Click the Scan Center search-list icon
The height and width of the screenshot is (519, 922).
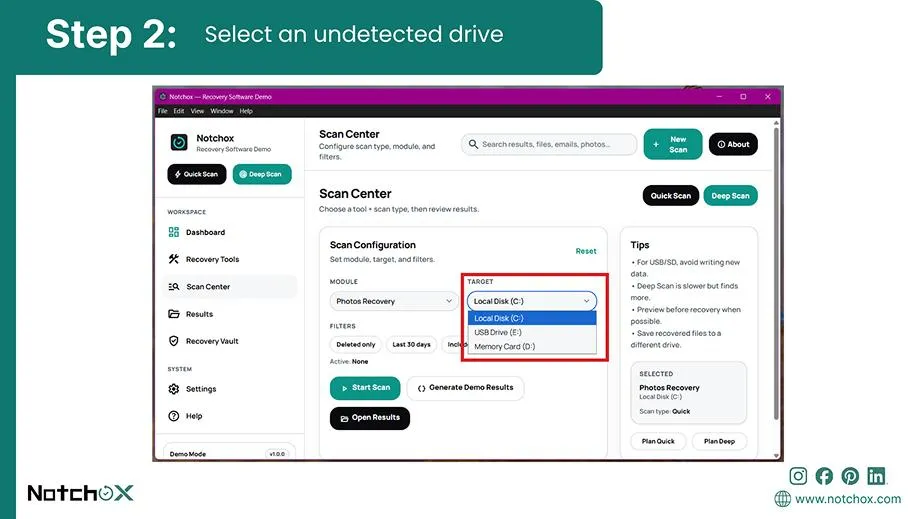(x=173, y=287)
